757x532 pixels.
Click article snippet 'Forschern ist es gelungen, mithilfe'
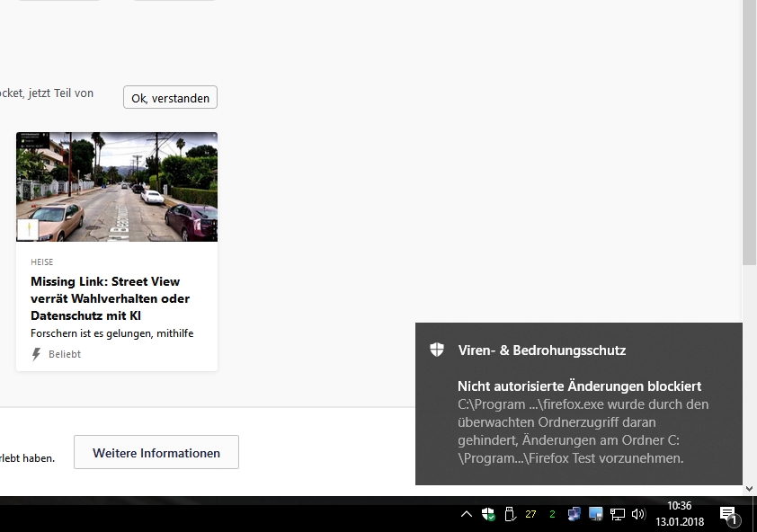[112, 333]
